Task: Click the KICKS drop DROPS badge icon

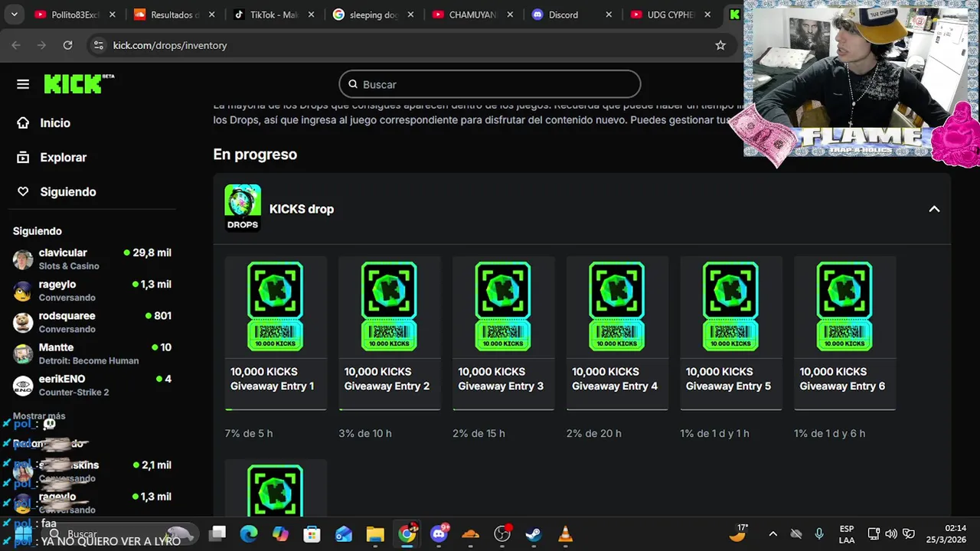Action: coord(243,208)
